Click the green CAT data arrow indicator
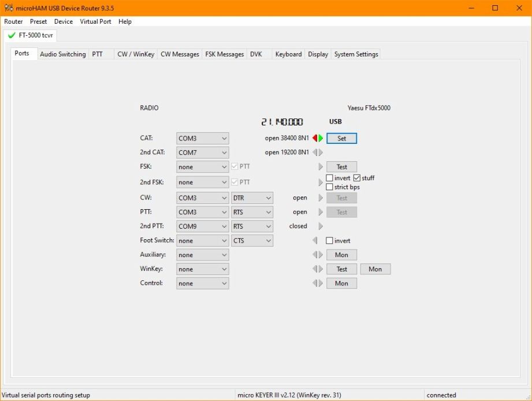This screenshot has height=401, width=532. coord(321,138)
